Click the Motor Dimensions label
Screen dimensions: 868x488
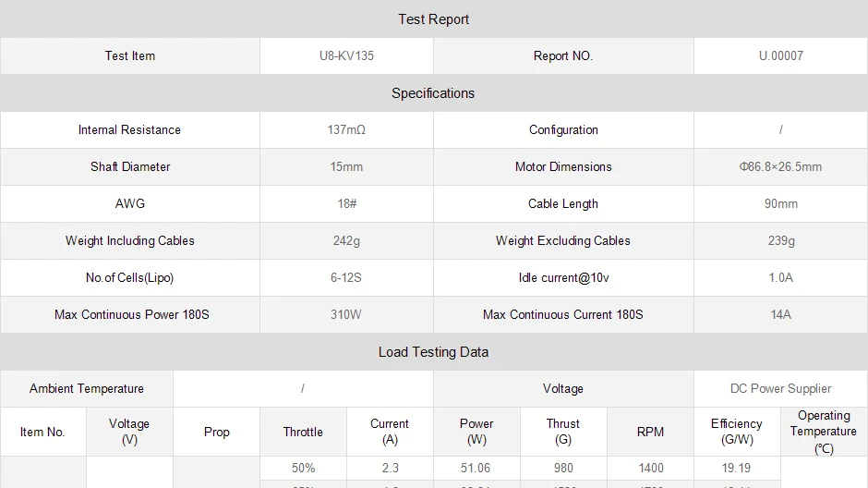pos(563,166)
